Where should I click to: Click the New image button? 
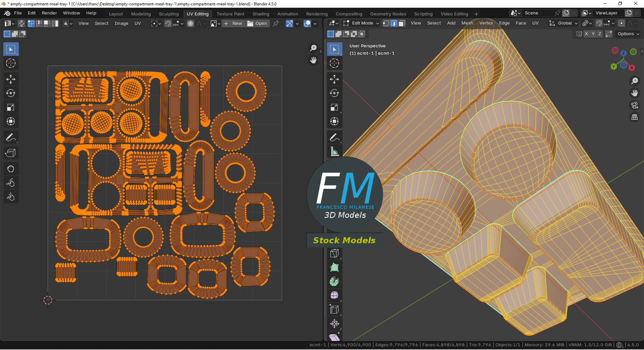[x=233, y=24]
